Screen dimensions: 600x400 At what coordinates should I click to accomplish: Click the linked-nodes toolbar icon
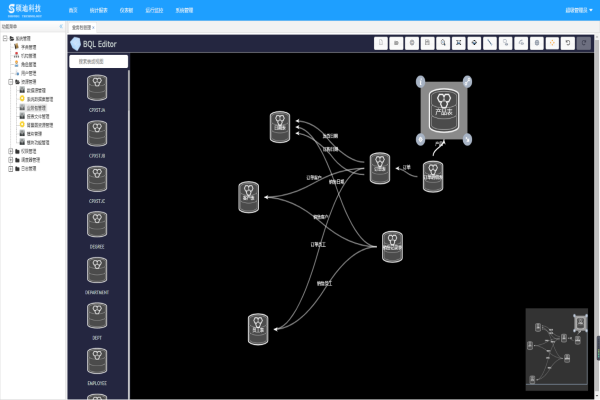pos(505,43)
